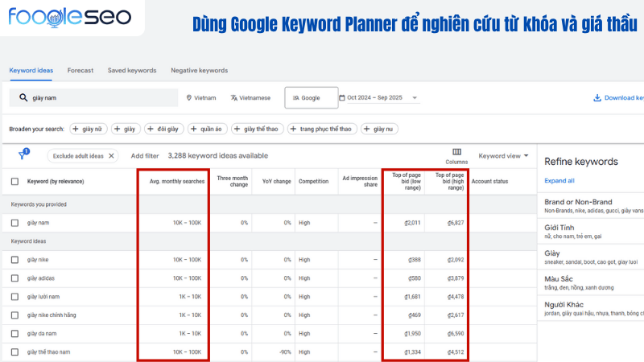
Task: Toggle the select-all keywords checkbox
Action: click(x=14, y=182)
